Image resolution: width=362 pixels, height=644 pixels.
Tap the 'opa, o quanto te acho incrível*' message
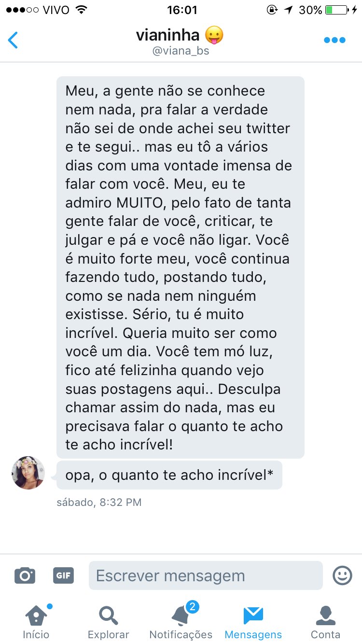[169, 475]
